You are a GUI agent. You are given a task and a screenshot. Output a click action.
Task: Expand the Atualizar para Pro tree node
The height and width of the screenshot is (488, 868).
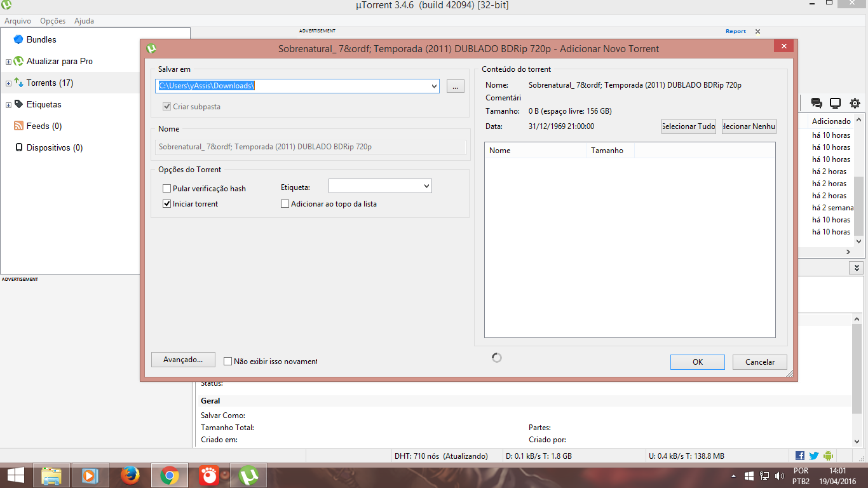(x=8, y=62)
